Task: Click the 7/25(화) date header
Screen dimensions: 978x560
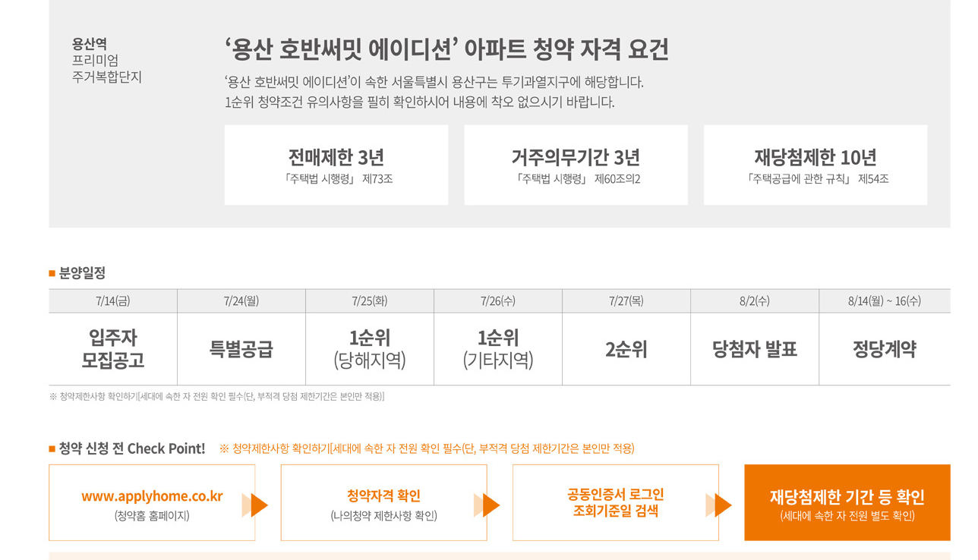Action: point(370,301)
